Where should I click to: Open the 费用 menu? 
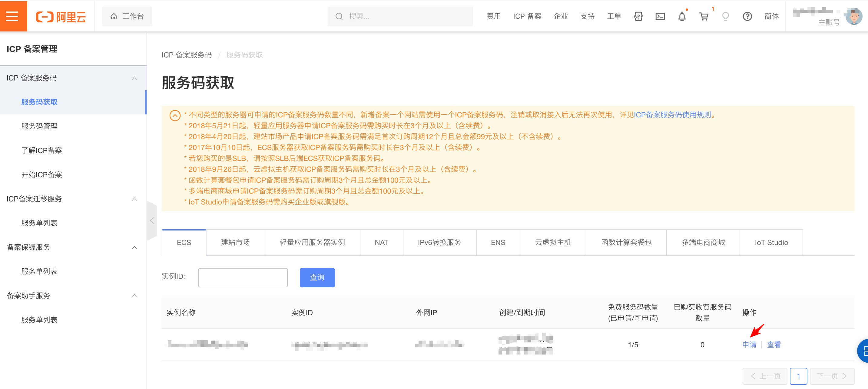tap(494, 16)
